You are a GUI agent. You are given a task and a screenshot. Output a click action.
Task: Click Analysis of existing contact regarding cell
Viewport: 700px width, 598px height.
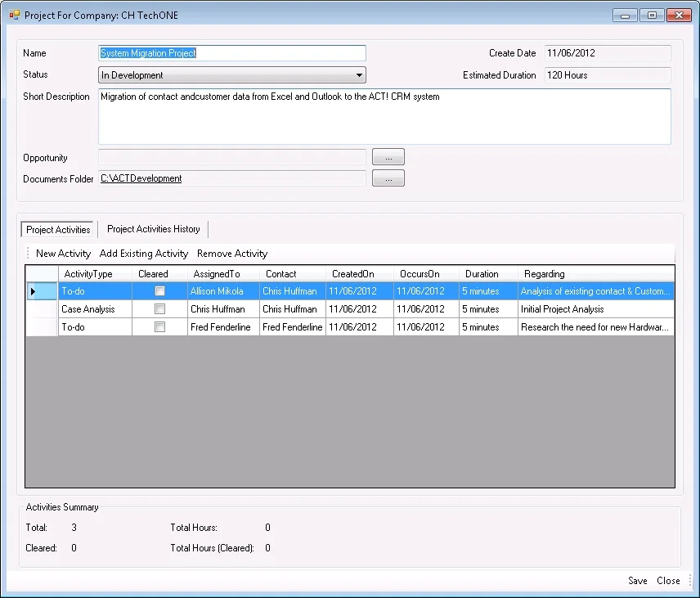click(596, 291)
